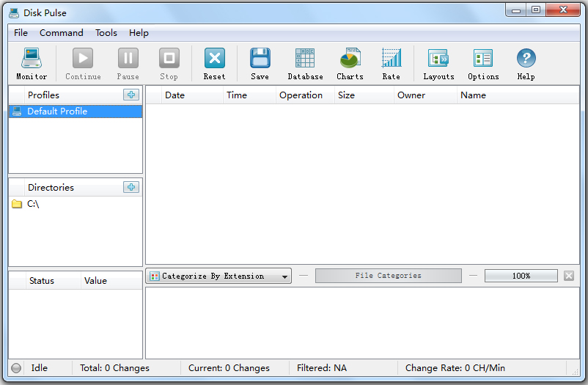Maximize the Disk Pulse window
The width and height of the screenshot is (588, 385).
coord(536,10)
